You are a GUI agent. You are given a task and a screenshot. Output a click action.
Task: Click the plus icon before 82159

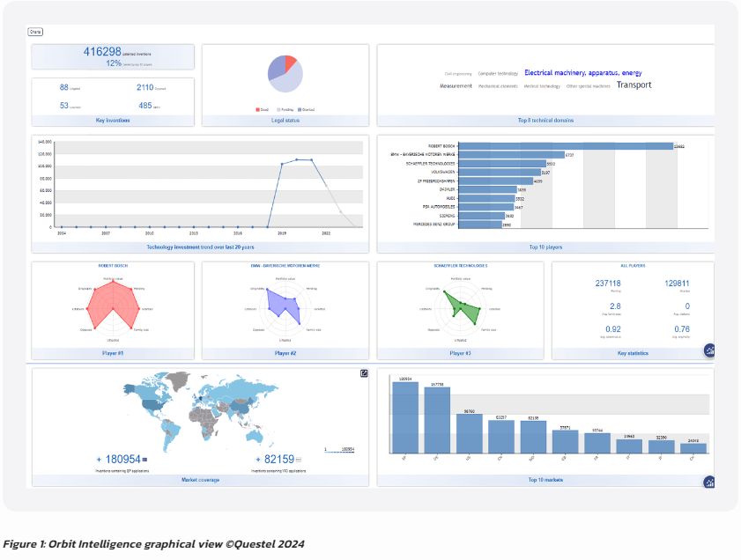click(x=258, y=460)
